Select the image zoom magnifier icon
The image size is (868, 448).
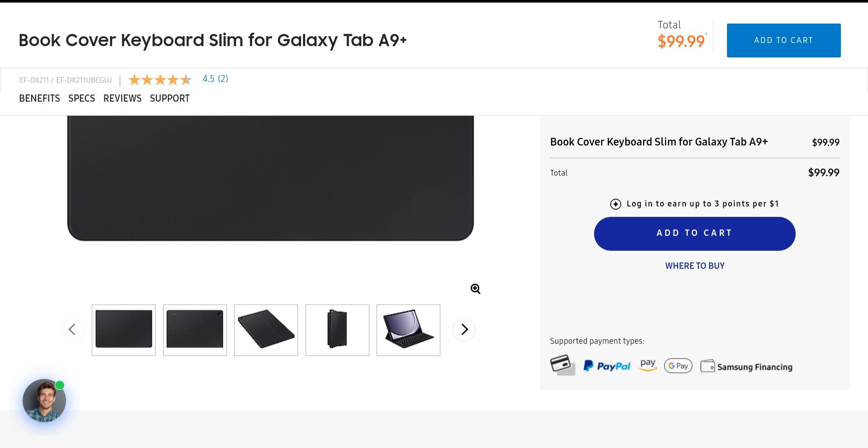(475, 289)
